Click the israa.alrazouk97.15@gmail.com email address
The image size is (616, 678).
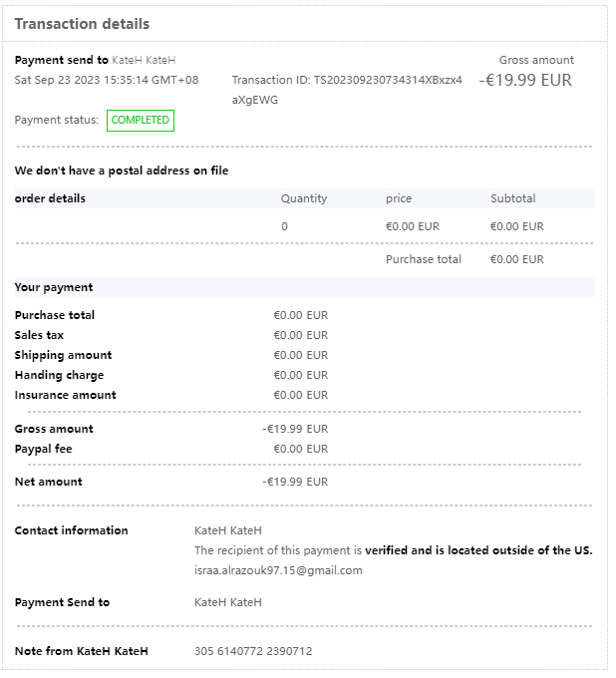pyautogui.click(x=278, y=570)
